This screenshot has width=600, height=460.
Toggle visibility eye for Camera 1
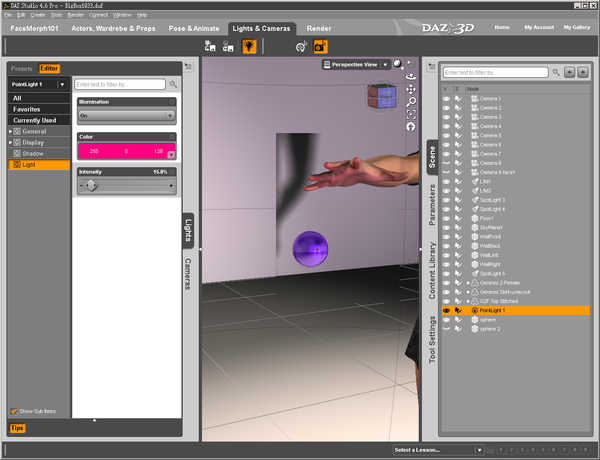click(446, 98)
